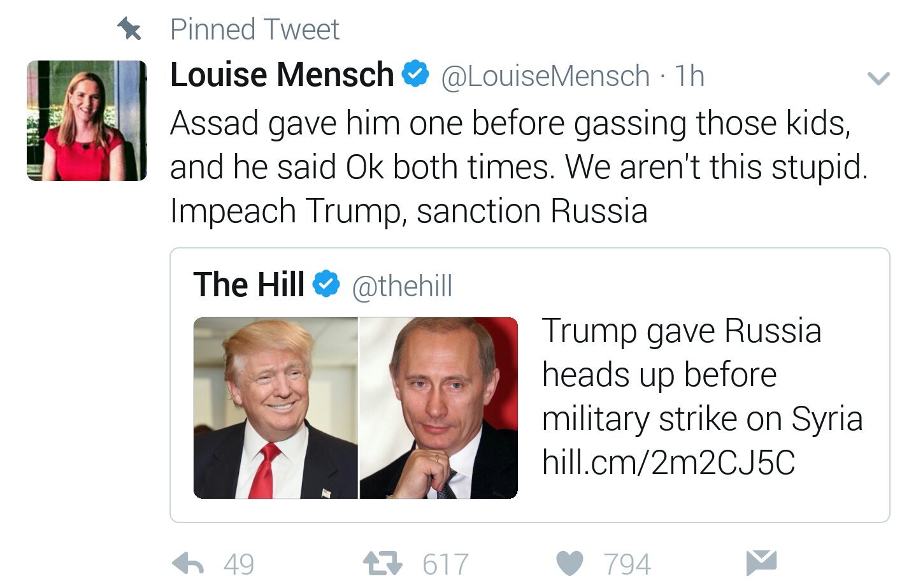Open the hill.cm/2m2CJ5C link
This screenshot has height=588, width=916.
pos(669,463)
